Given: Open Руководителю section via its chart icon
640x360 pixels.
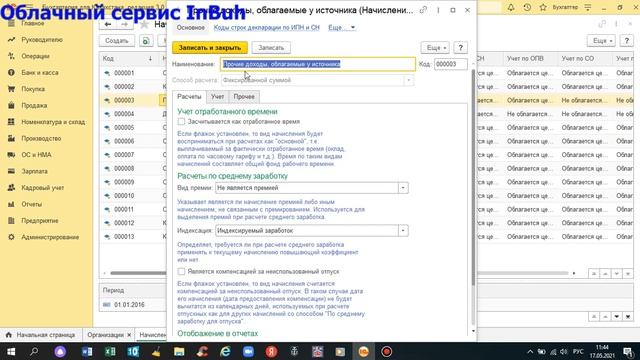Looking at the screenshot, I should [x=11, y=40].
